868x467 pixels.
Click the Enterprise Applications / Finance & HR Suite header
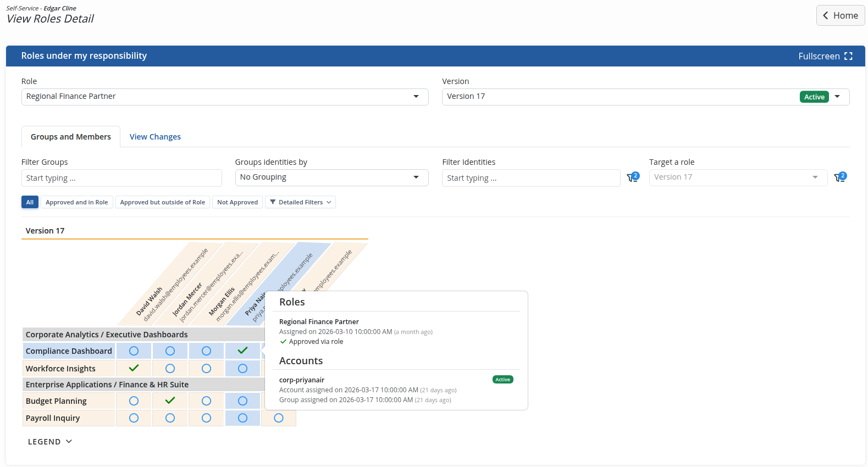click(107, 385)
